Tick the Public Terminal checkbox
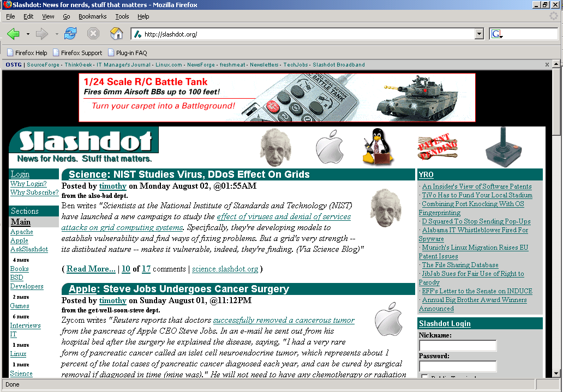The height and width of the screenshot is (392, 563). pyautogui.click(x=424, y=377)
